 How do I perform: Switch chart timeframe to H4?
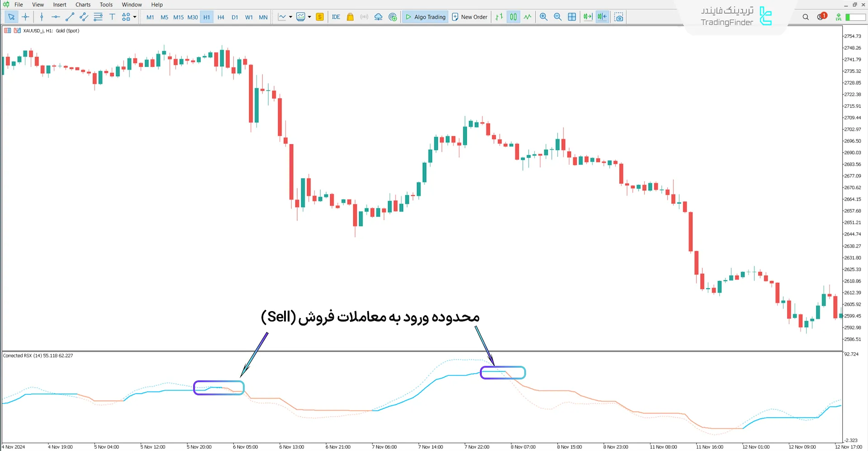(221, 17)
